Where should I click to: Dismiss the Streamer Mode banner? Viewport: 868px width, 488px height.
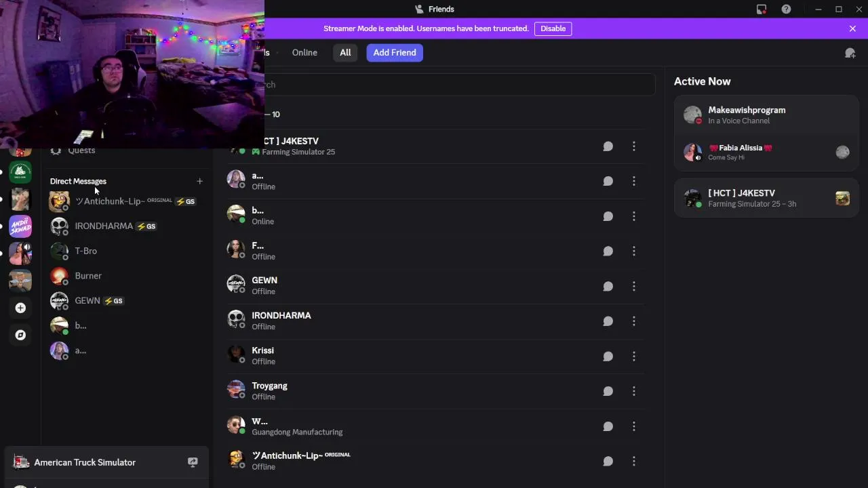tap(852, 28)
